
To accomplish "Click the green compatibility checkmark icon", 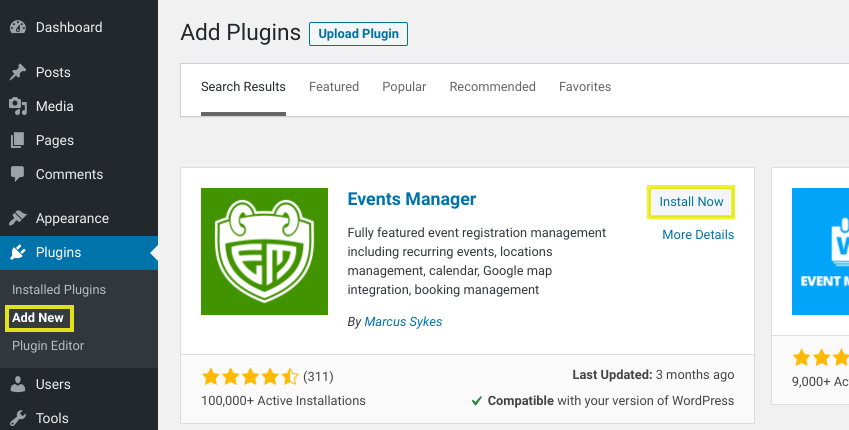I will point(476,401).
